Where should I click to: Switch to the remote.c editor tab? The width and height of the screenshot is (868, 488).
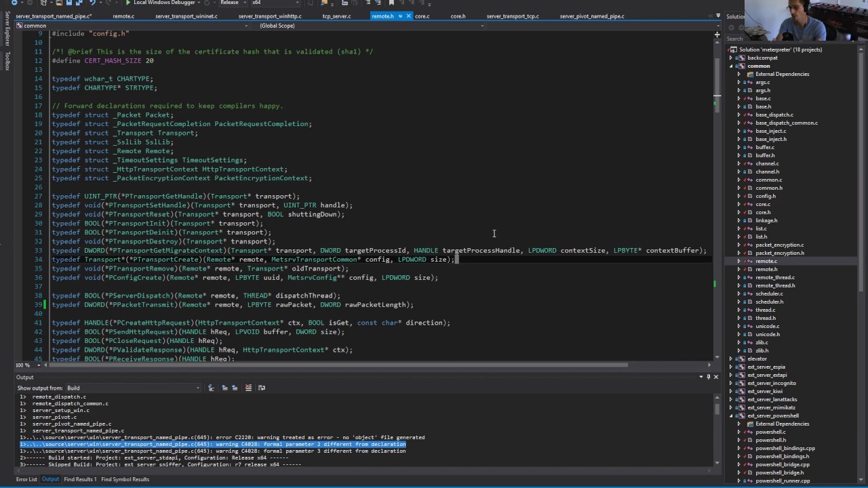(123, 16)
